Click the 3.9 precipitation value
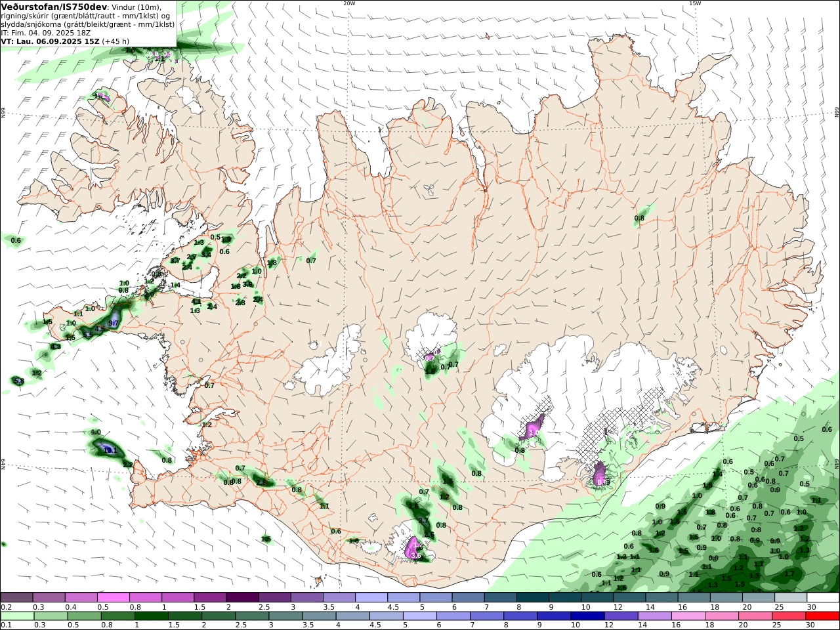This screenshot has height=630, width=840. (x=247, y=284)
